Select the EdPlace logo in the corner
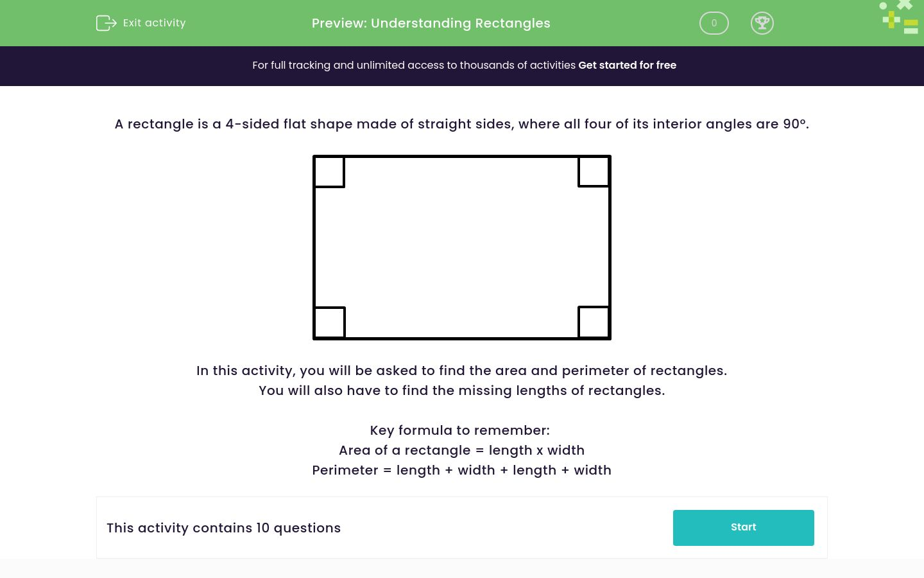The height and width of the screenshot is (578, 924). pyautogui.click(x=898, y=17)
